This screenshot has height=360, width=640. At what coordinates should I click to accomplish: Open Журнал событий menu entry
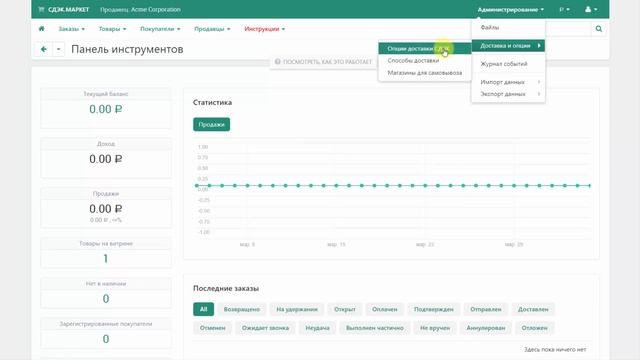tap(508, 64)
